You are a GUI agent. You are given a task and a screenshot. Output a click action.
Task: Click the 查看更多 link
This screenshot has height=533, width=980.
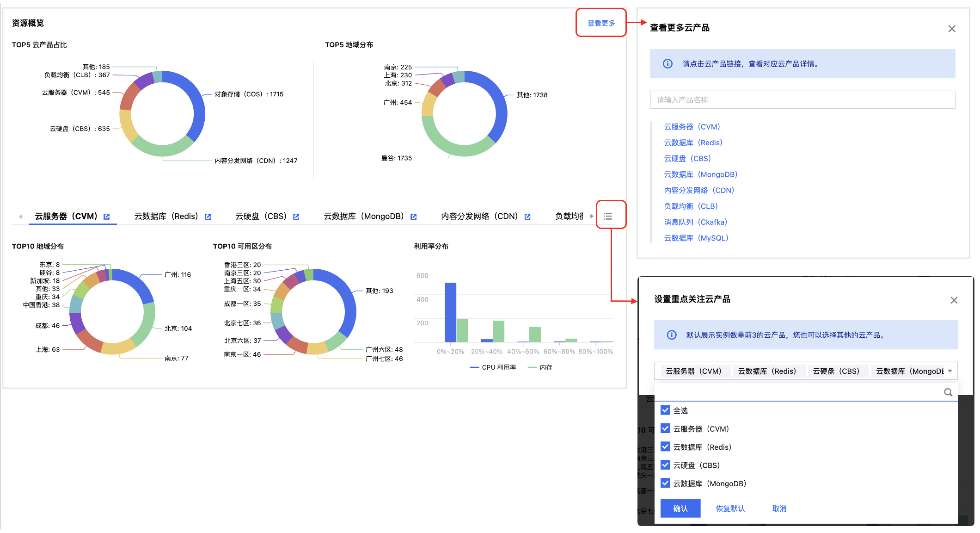(601, 23)
